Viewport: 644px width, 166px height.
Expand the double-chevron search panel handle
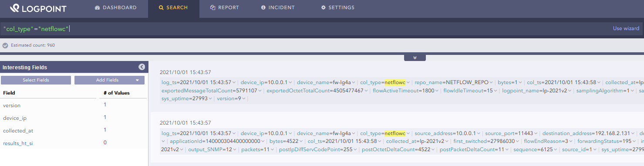tap(415, 58)
